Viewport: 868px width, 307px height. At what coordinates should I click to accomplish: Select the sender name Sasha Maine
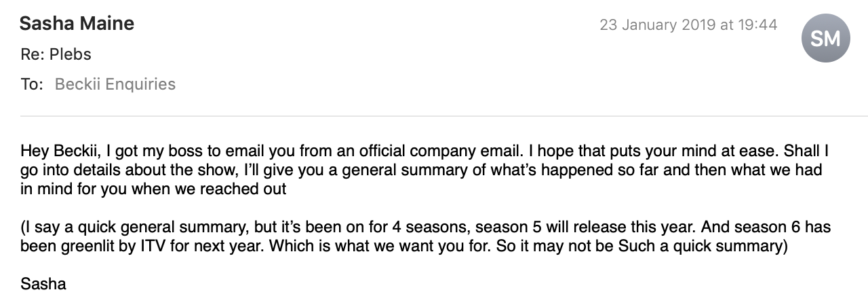pyautogui.click(x=77, y=24)
